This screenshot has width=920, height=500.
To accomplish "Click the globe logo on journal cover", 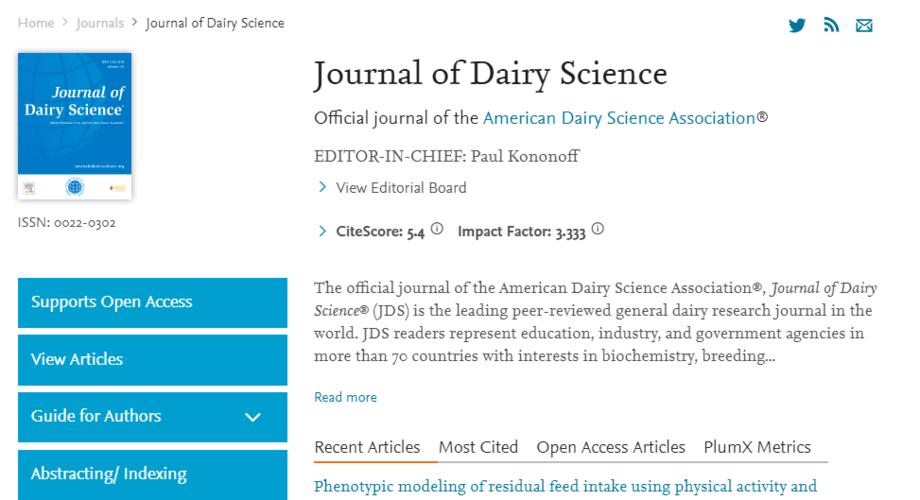I will click(x=75, y=187).
